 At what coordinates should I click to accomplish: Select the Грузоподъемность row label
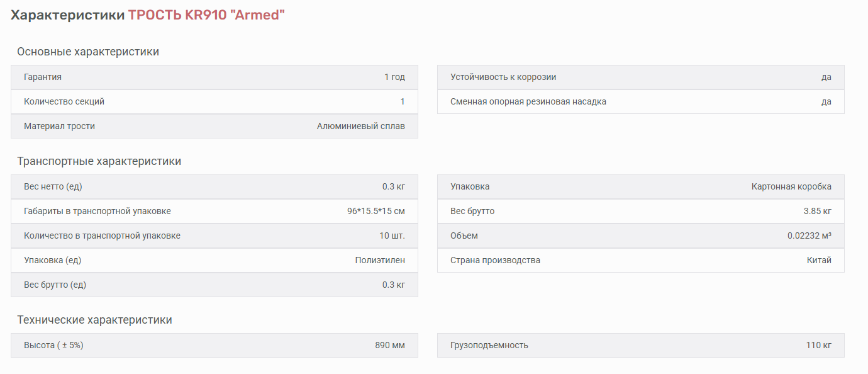[x=489, y=345]
